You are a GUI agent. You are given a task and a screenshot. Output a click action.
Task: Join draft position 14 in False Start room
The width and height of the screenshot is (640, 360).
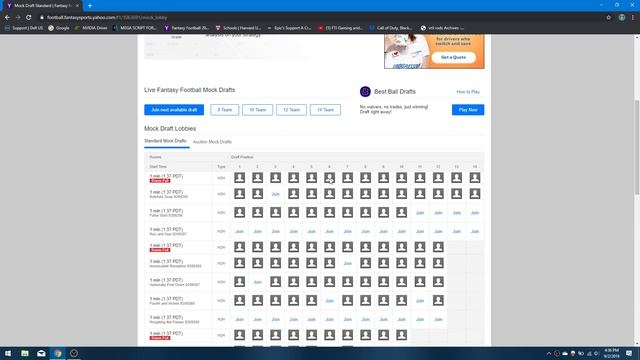pyautogui.click(x=475, y=213)
